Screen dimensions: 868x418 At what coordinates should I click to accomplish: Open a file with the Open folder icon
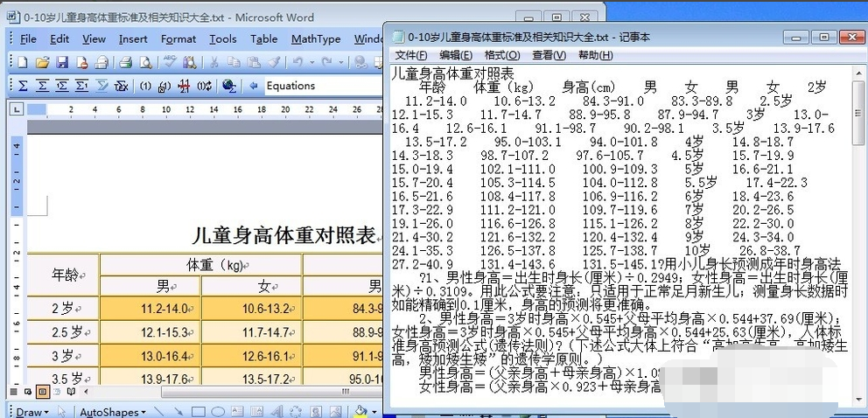tap(42, 62)
